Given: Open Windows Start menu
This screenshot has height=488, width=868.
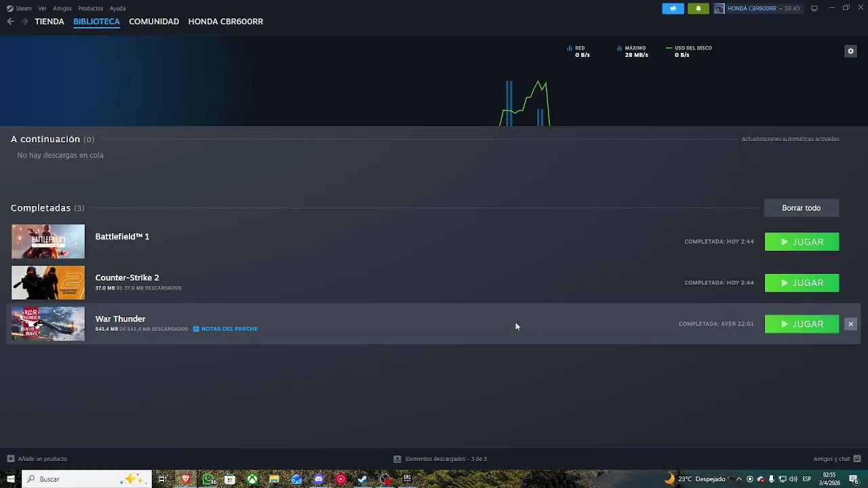Looking at the screenshot, I should click(10, 479).
